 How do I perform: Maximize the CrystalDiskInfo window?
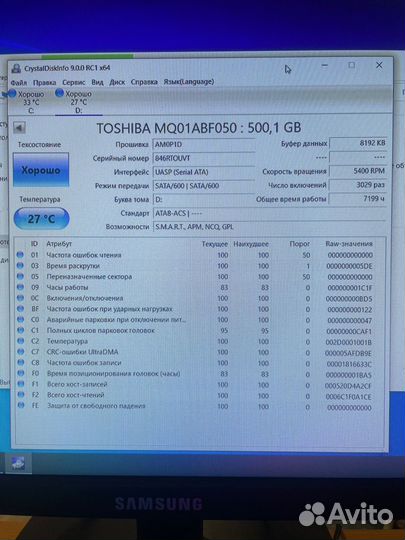click(351, 65)
